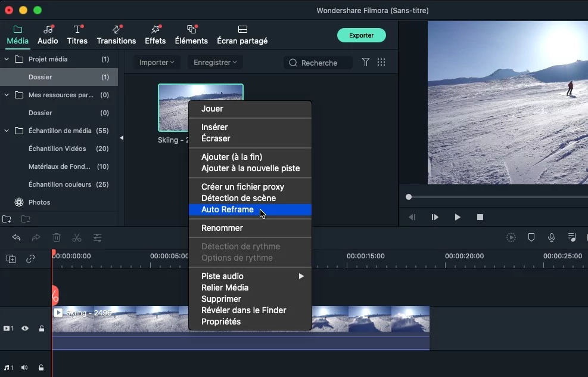588x377 pixels.
Task: Select Auto Reframe menu entry
Action: [x=250, y=209]
